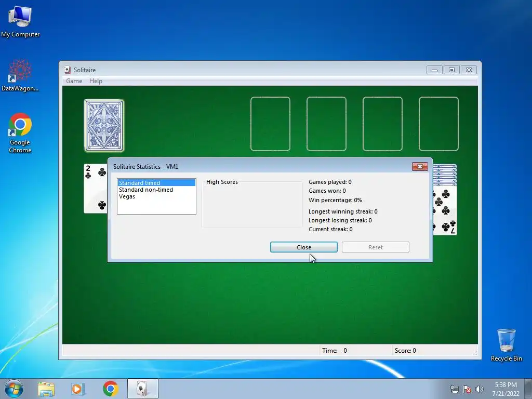Click Win percentage: 0% text

pyautogui.click(x=335, y=200)
